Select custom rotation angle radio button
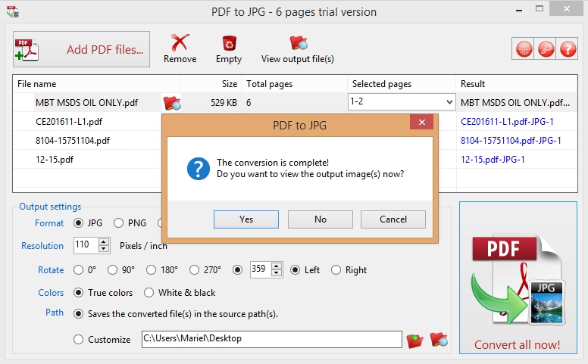Image resolution: width=588 pixels, height=364 pixels. pos(237,270)
